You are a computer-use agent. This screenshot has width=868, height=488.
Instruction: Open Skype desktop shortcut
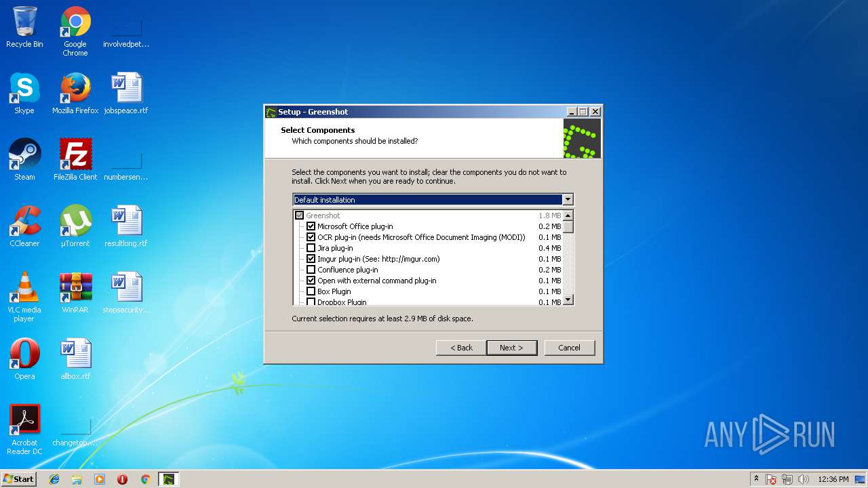pos(24,94)
